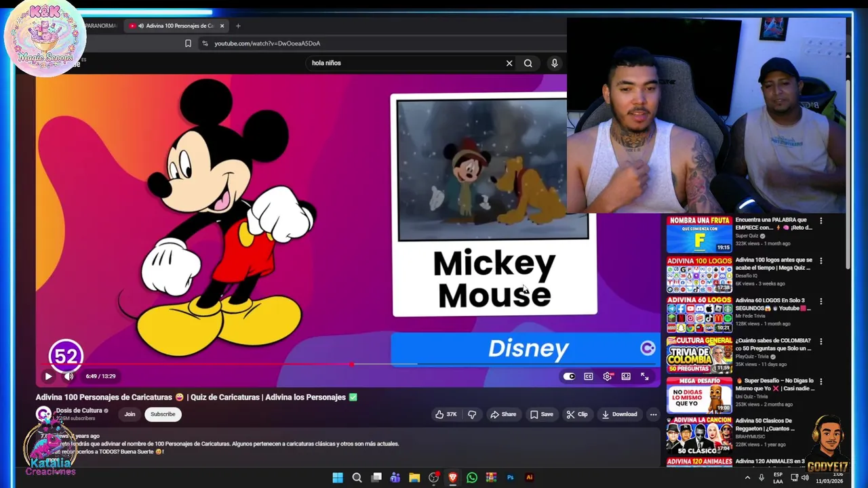Open the Windows Start menu

(338, 478)
